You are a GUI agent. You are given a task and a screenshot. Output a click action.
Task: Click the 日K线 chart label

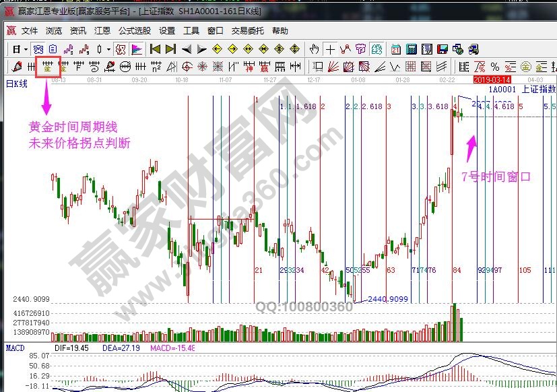(17, 84)
